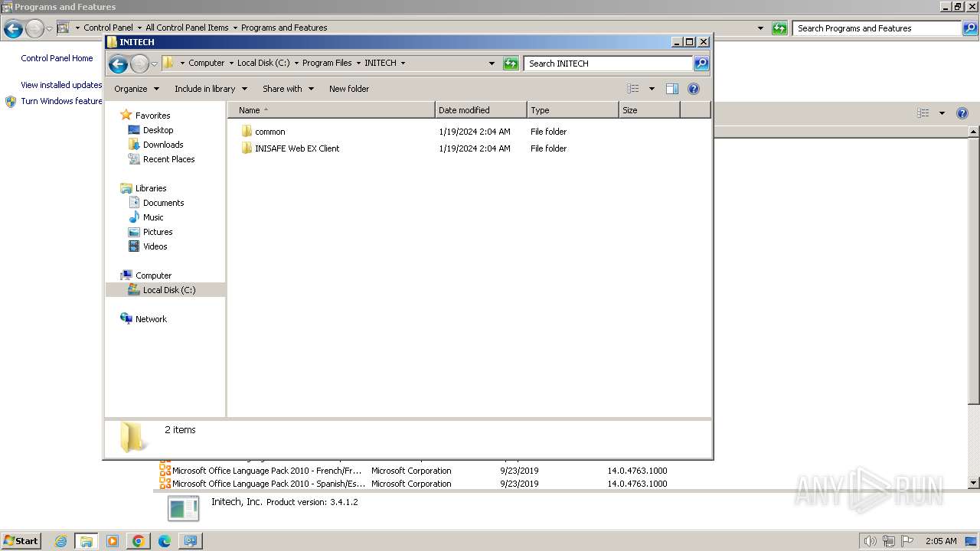Open Pictures library
This screenshot has height=551, width=980.
pos(158,232)
